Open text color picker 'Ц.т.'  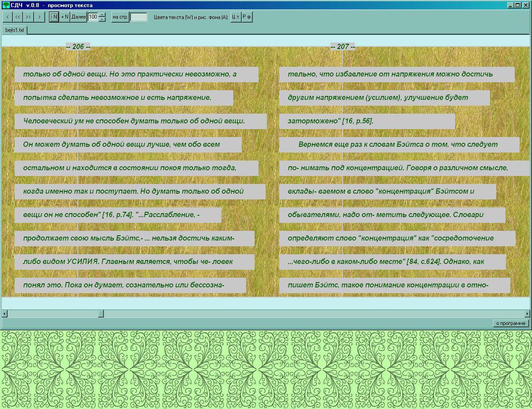pyautogui.click(x=236, y=17)
